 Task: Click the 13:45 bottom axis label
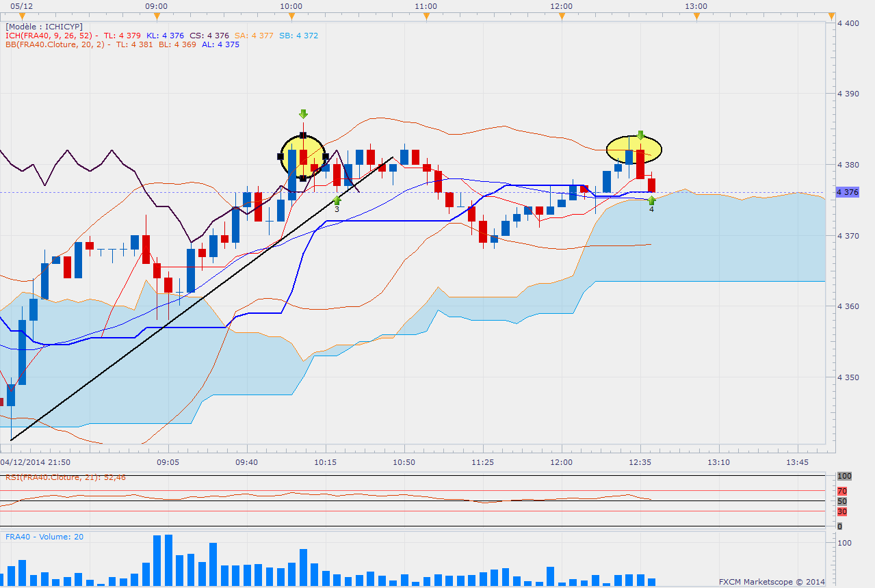tap(798, 462)
